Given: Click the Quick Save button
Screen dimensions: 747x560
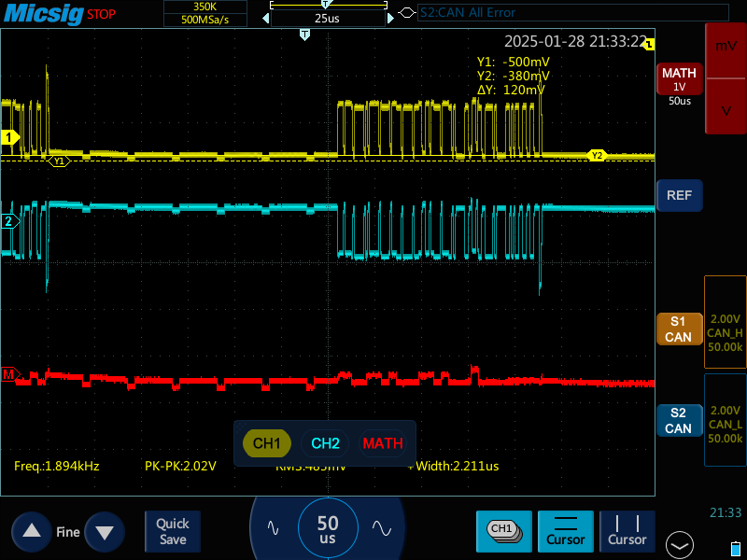Looking at the screenshot, I should [173, 531].
